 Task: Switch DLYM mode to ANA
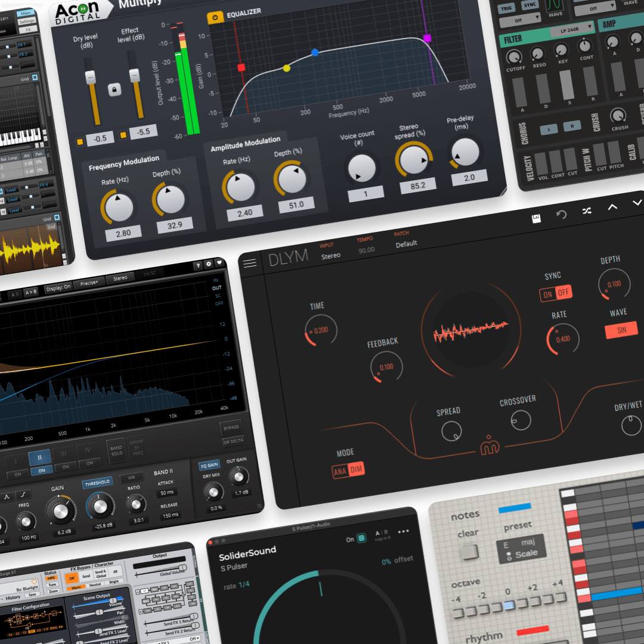340,470
